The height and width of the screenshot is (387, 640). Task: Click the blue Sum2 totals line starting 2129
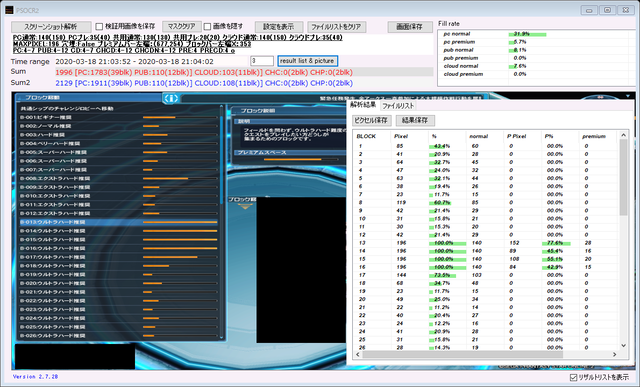204,83
